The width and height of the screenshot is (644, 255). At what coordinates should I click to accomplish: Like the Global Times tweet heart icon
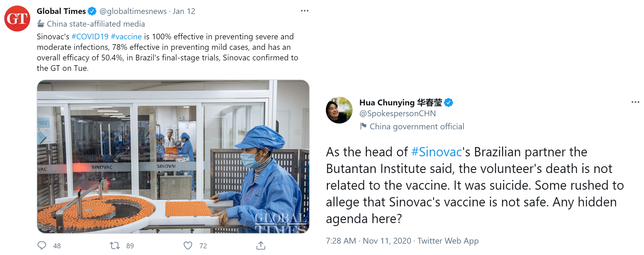point(188,246)
